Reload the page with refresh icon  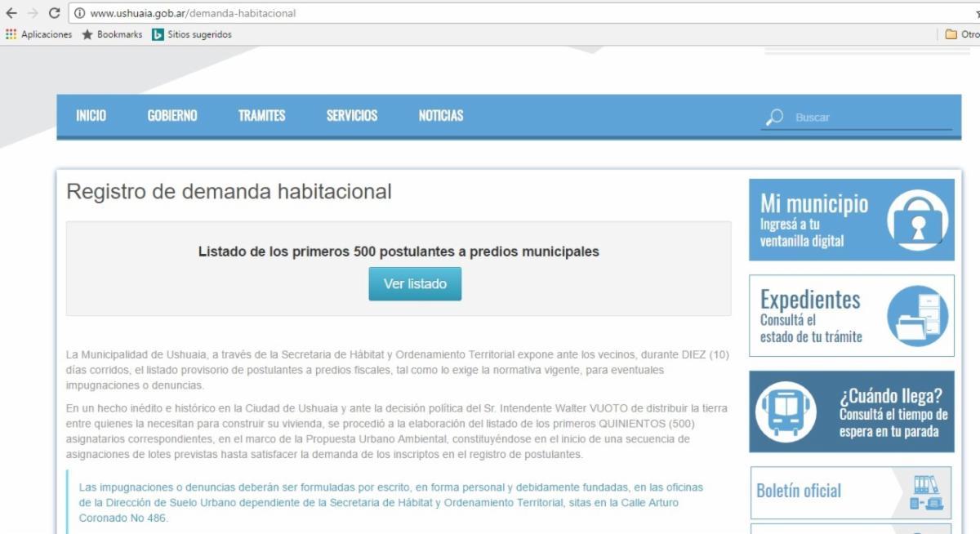pos(55,13)
